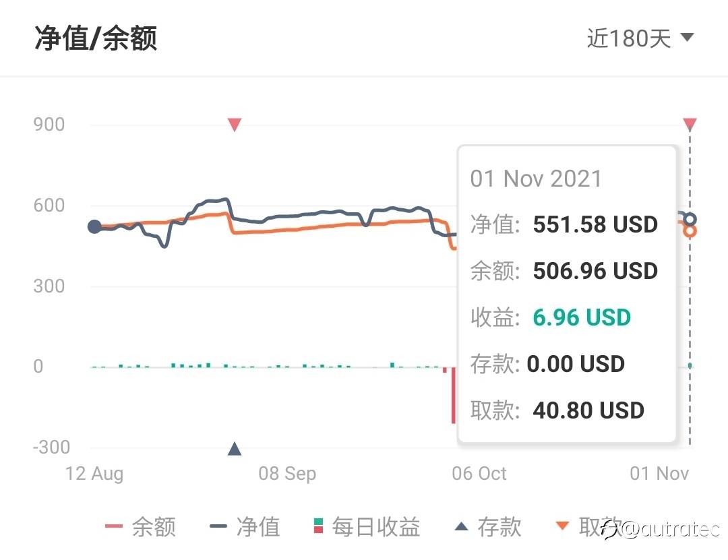Toggle the 余额 legend series
The height and width of the screenshot is (560, 728).
[141, 527]
